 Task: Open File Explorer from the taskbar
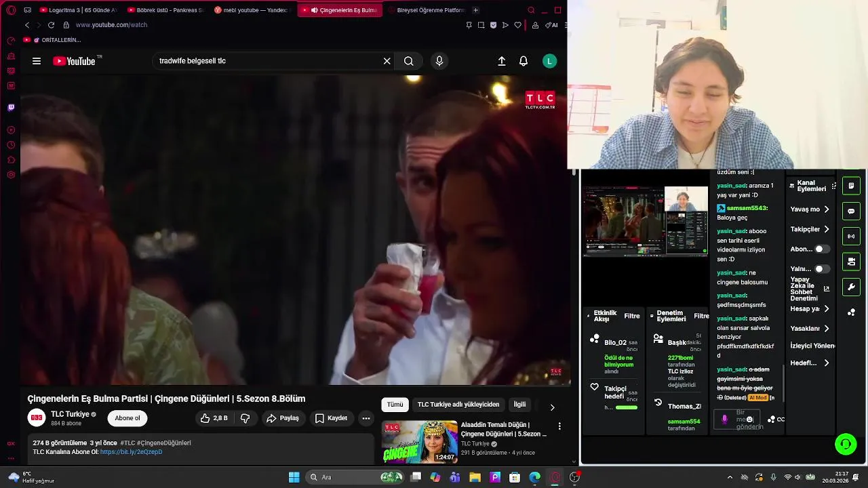click(475, 477)
